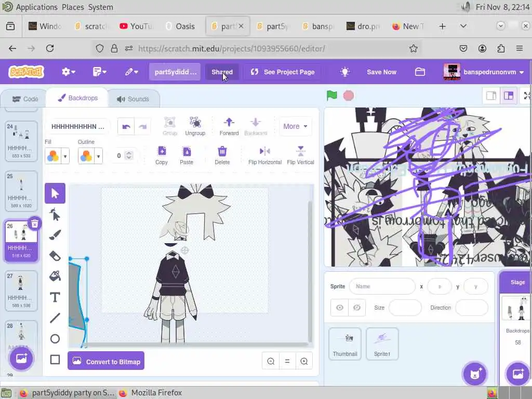Select the Reshape tool
Screen dimensions: 532x399
click(x=55, y=215)
